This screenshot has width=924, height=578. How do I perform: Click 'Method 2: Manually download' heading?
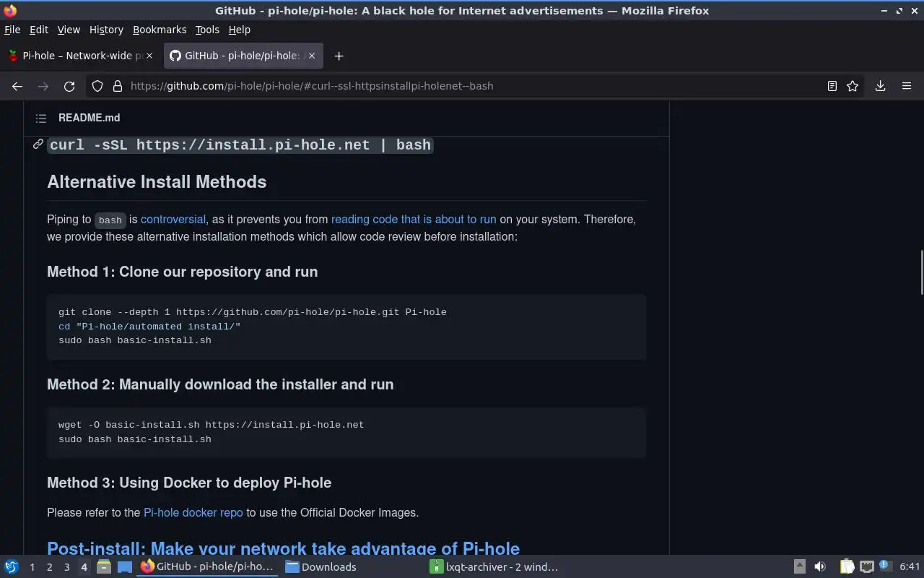click(220, 384)
